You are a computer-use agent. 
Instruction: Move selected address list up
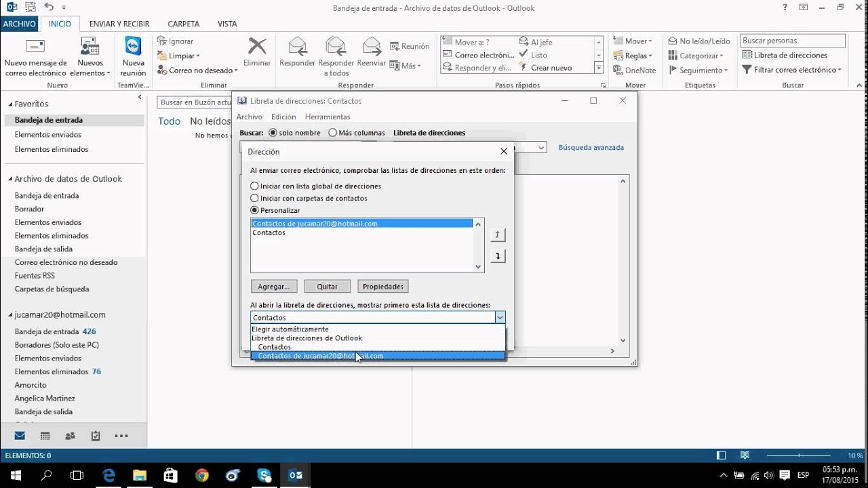click(x=498, y=235)
